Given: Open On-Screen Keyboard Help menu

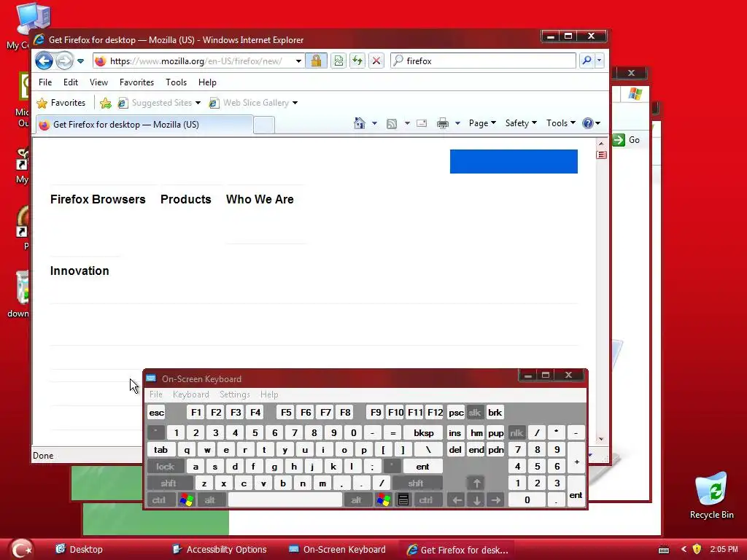Looking at the screenshot, I should (269, 394).
